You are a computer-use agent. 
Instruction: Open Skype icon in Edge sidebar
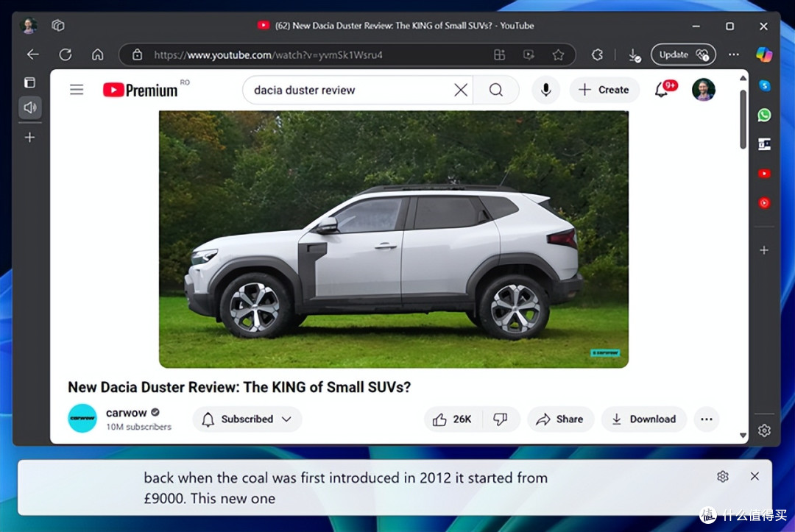tap(765, 85)
